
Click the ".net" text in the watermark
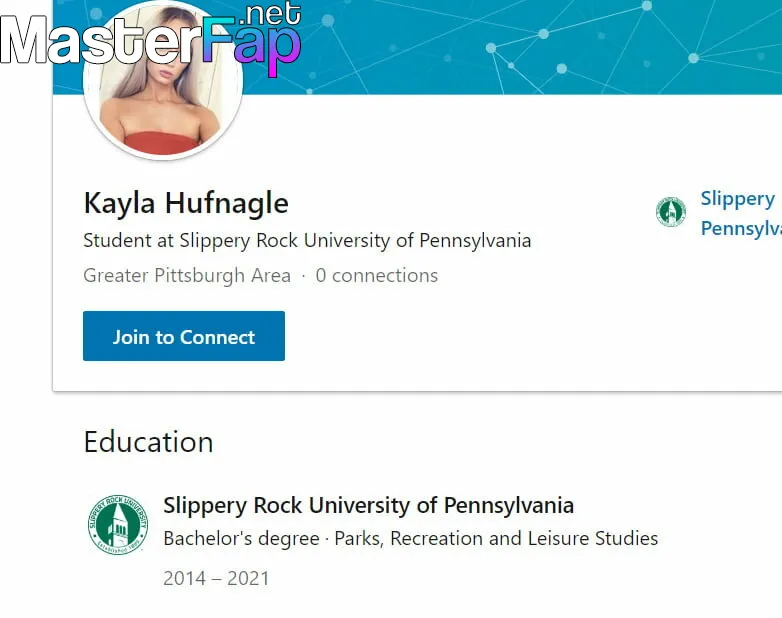tap(270, 13)
